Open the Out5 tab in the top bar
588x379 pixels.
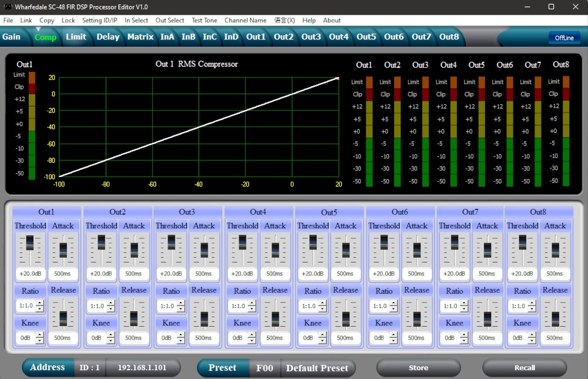pos(366,36)
